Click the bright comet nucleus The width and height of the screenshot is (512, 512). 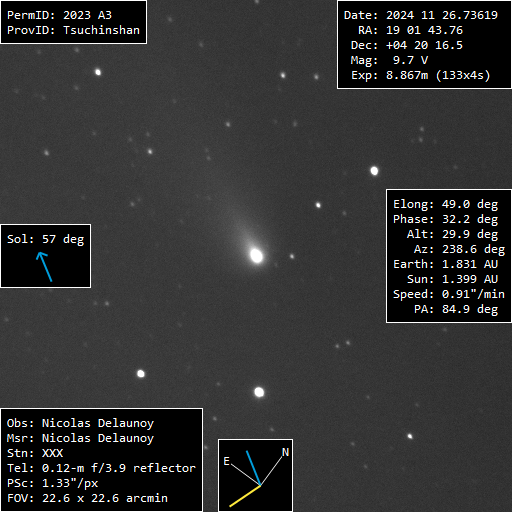coord(256,256)
